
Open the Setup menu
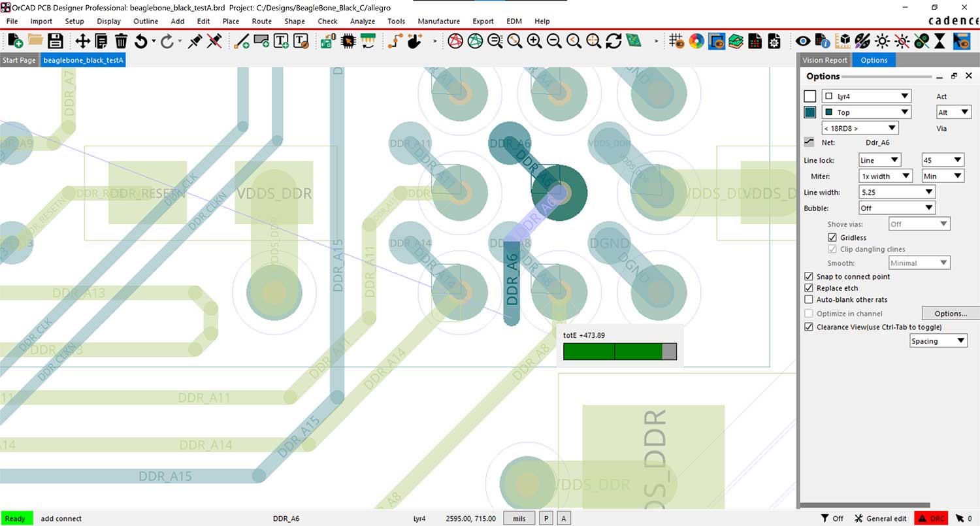click(x=74, y=21)
